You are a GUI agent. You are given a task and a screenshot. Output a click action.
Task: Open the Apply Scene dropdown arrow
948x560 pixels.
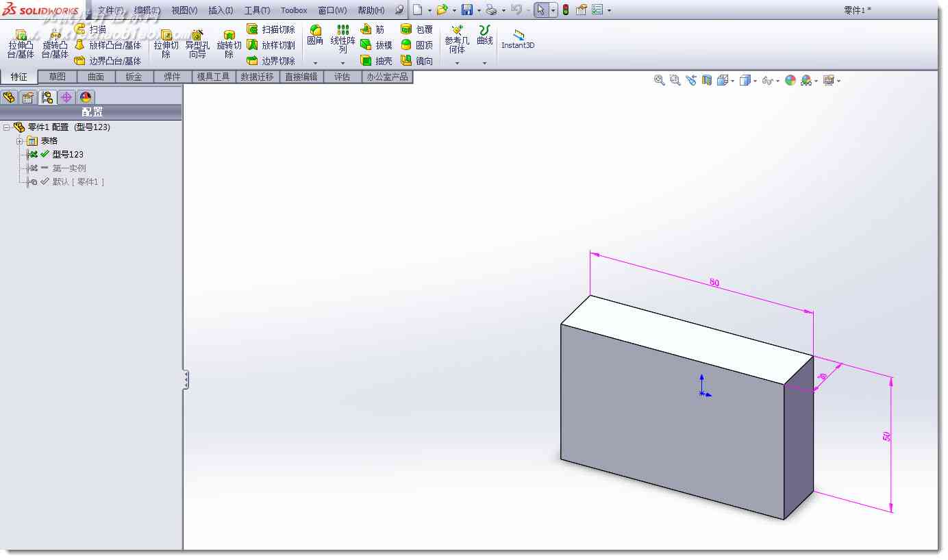816,81
